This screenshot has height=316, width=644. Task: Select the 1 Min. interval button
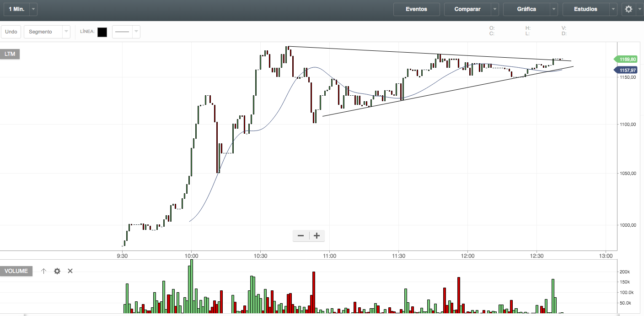click(16, 9)
